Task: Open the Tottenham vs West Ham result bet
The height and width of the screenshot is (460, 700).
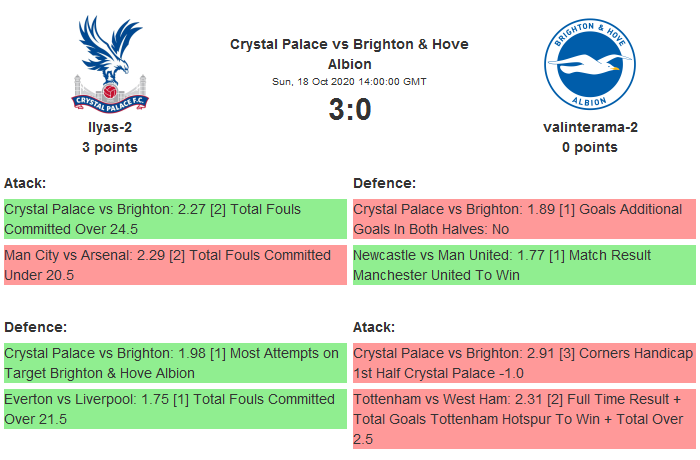Action: [x=524, y=420]
